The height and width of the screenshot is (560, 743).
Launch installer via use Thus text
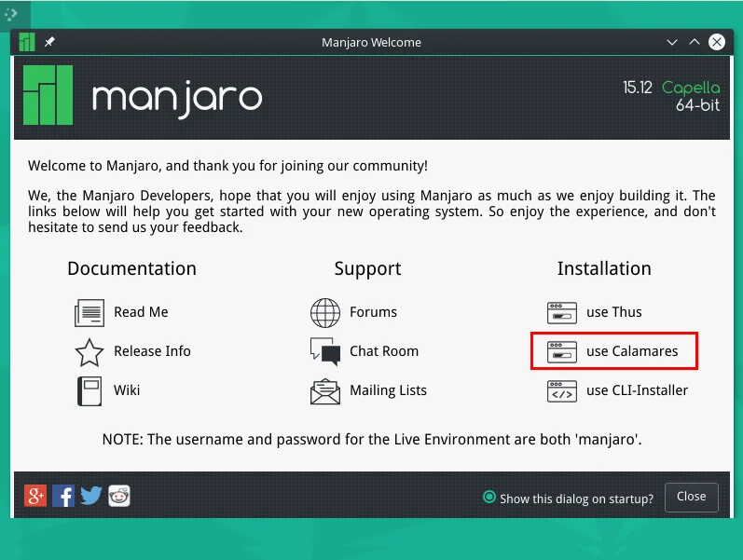click(x=614, y=312)
